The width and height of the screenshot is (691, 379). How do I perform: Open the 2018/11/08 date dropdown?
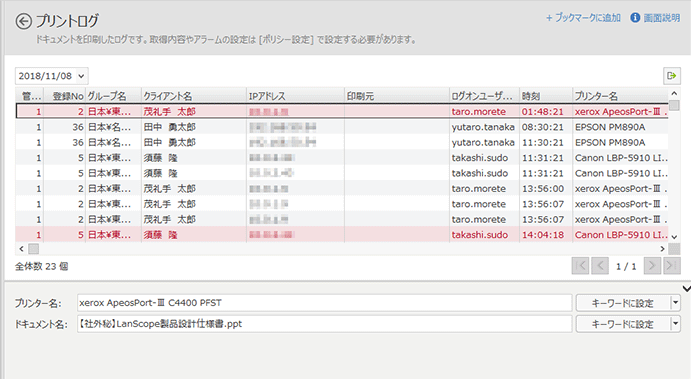(52, 76)
